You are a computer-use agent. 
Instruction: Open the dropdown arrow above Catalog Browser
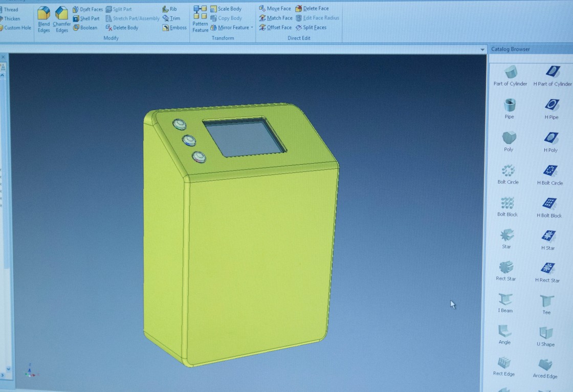click(x=482, y=50)
